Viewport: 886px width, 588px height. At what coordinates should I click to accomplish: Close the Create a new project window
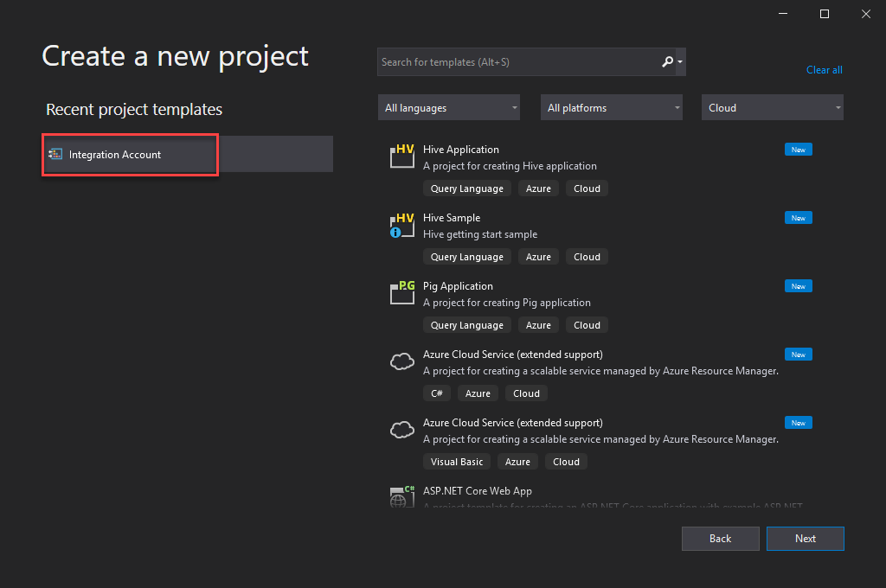click(x=865, y=14)
